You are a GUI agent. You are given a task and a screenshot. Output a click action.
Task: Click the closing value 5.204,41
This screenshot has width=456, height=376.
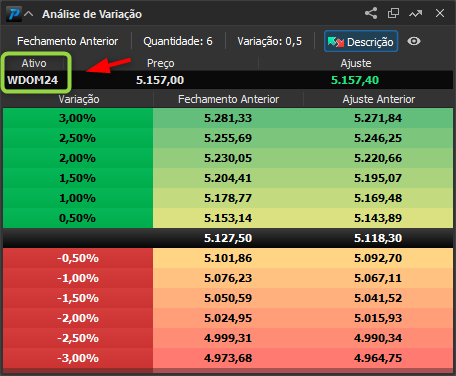228,178
